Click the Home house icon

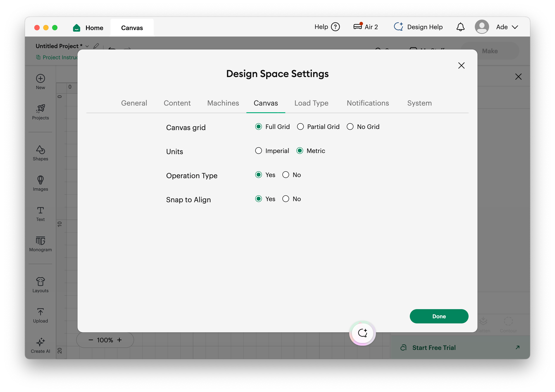[x=76, y=28]
